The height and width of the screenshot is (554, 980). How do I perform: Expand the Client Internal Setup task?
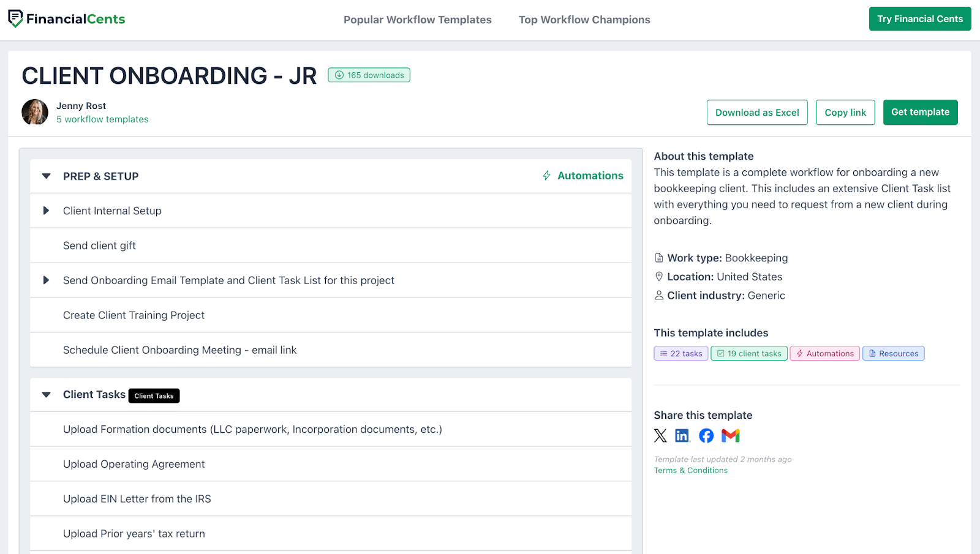coord(46,211)
